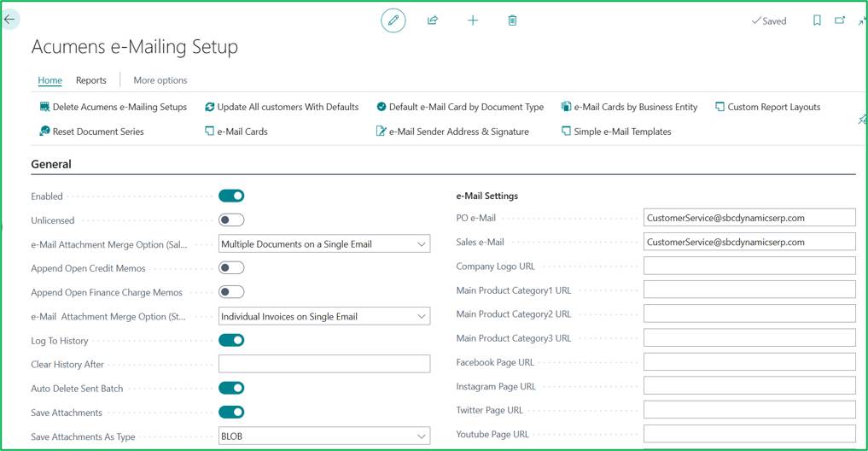Click e-Mail Cards by Business Entity icon
The image size is (868, 451).
(x=566, y=107)
